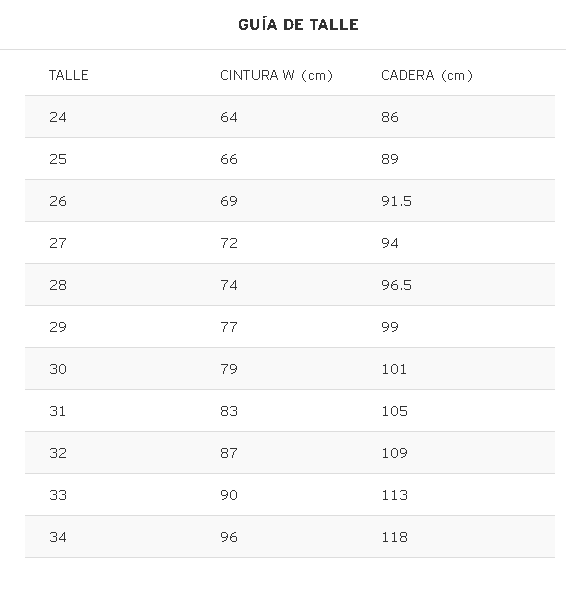Screen dimensions: 566x600
Task: Click hip value 91.5
Action: [x=396, y=201]
